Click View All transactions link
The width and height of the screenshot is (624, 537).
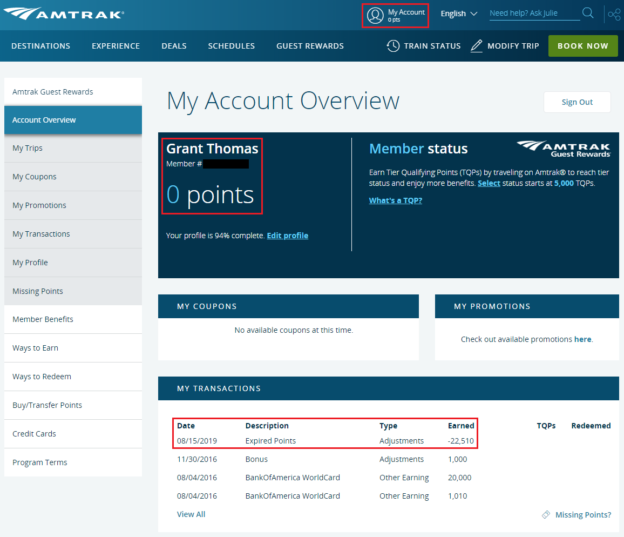tap(191, 514)
